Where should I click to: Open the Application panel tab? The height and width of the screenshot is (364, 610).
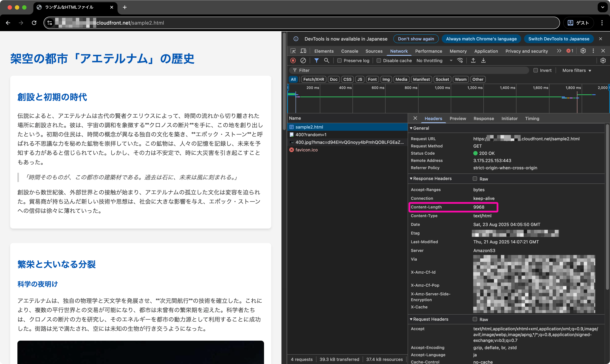coord(486,51)
